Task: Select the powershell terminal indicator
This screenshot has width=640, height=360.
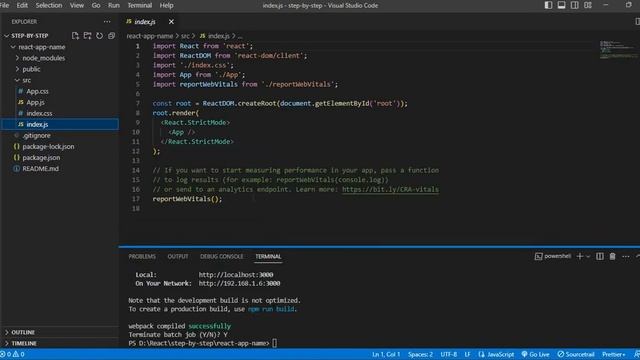Action: [x=553, y=256]
